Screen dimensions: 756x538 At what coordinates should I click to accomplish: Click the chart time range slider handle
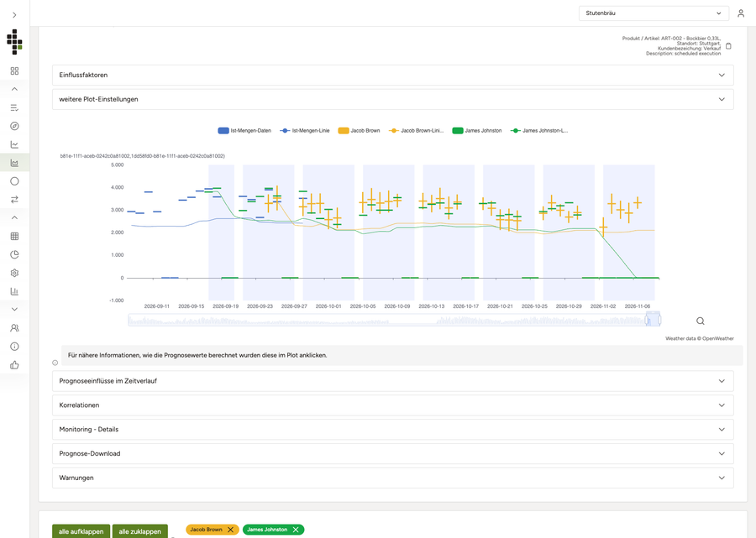click(x=653, y=319)
